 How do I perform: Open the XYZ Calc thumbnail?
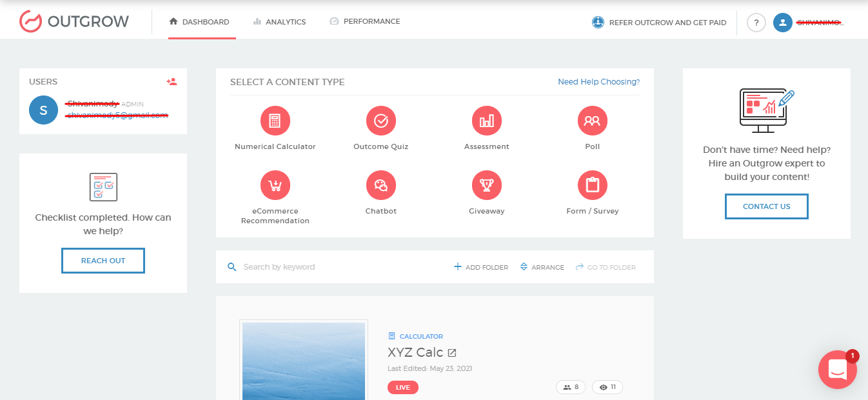tap(304, 360)
